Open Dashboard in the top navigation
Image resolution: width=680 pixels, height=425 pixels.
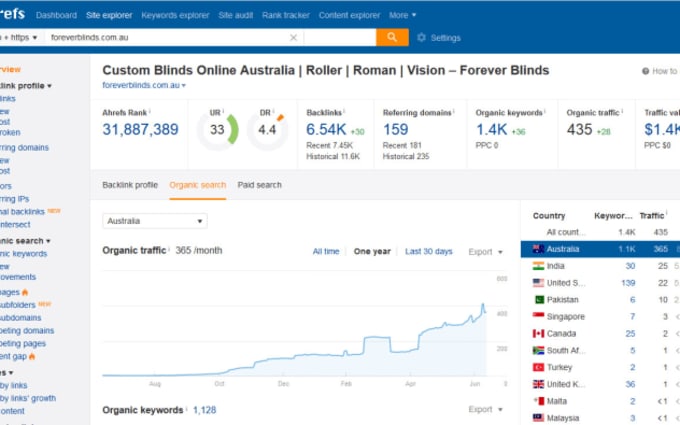coord(56,15)
